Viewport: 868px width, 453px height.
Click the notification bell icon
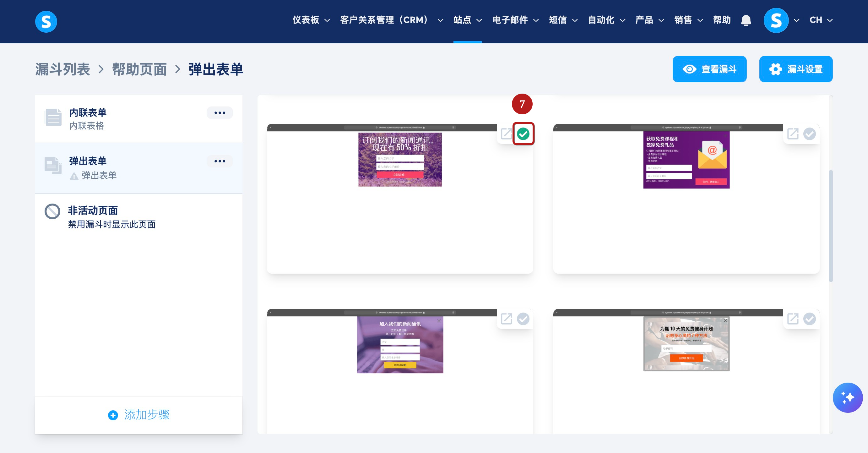[746, 20]
